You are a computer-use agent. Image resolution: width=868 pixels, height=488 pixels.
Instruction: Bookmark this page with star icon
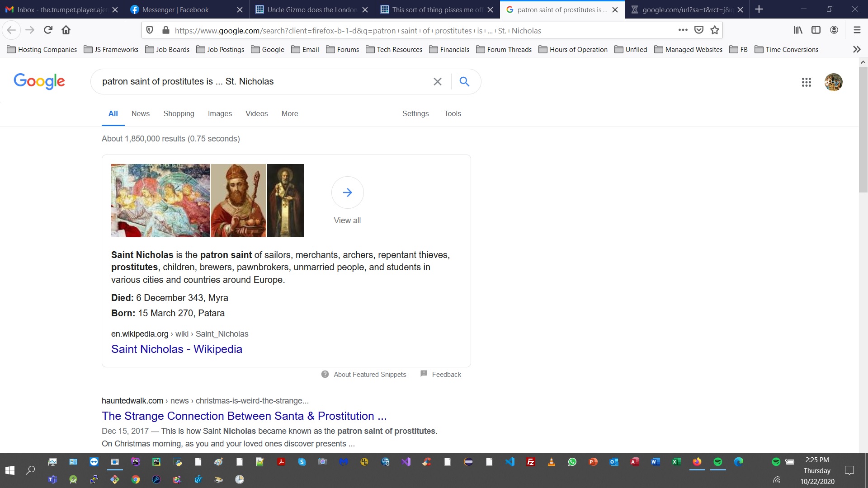click(x=715, y=30)
